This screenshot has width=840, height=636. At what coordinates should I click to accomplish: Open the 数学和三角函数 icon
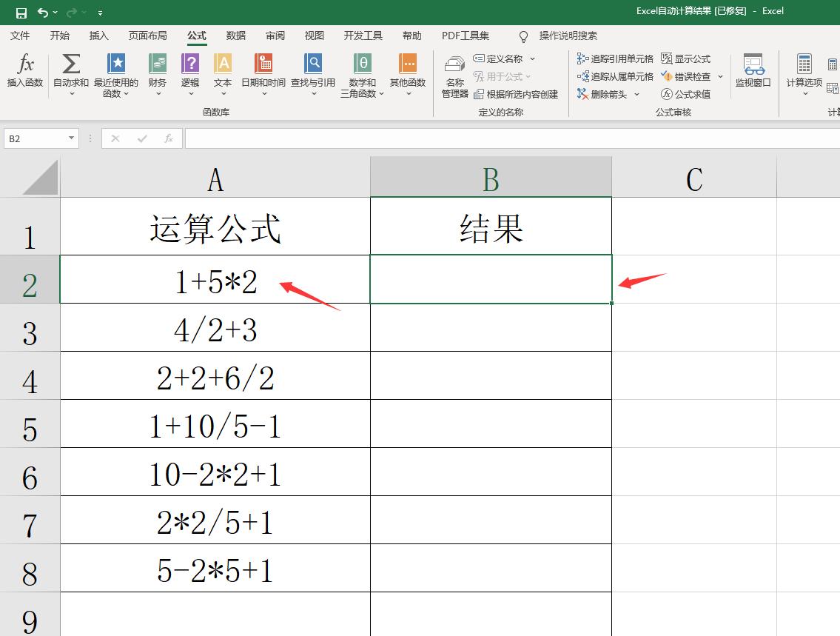(363, 64)
